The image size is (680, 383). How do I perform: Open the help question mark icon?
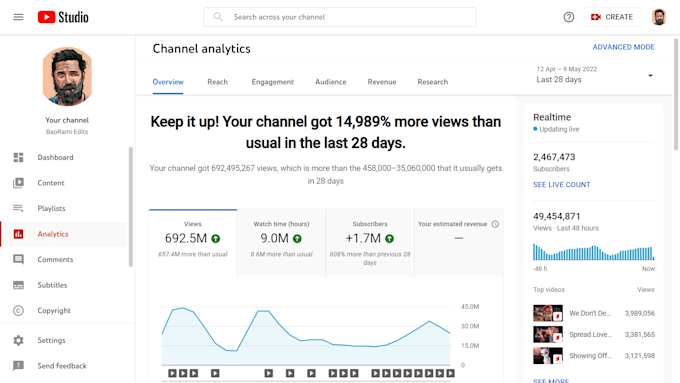[x=569, y=17]
